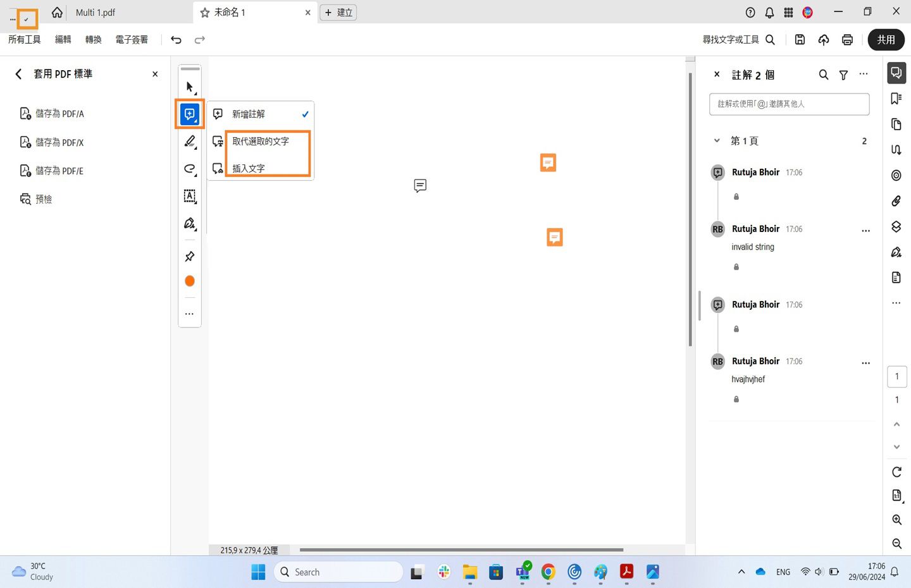This screenshot has width=911, height=588.
Task: Select the checked 新增註解 menu option
Action: point(261,114)
